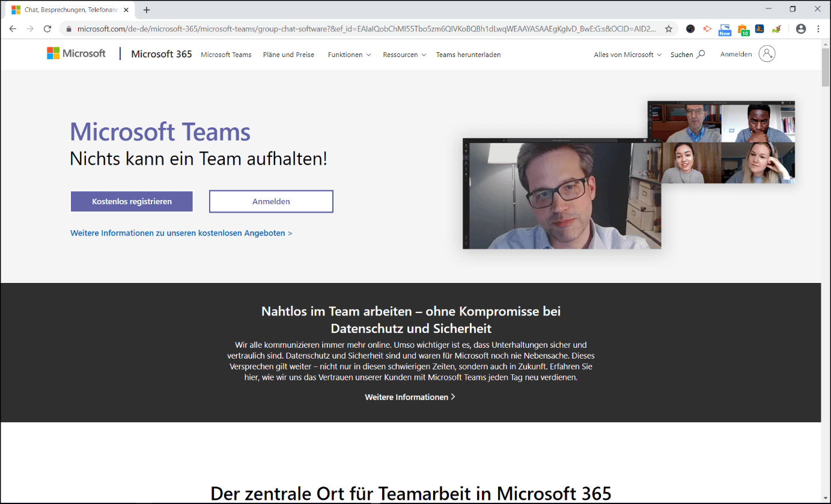The width and height of the screenshot is (831, 504).
Task: Click the padlock site security icon
Action: pyautogui.click(x=68, y=28)
